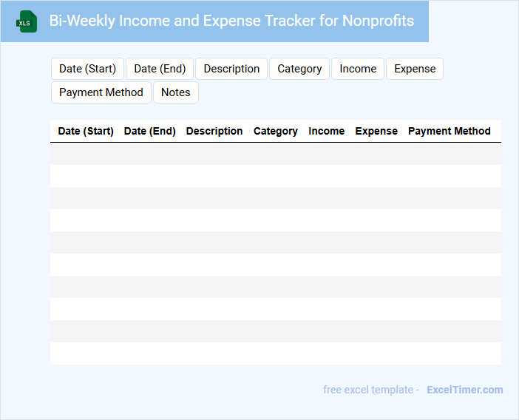Select the Payment Method tag button
The width and height of the screenshot is (519, 420).
pos(101,92)
